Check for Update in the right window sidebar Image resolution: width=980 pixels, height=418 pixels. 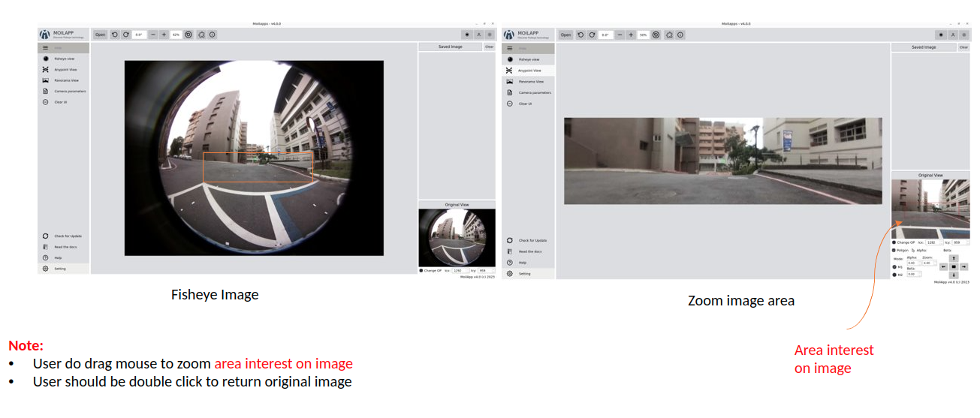(x=529, y=240)
